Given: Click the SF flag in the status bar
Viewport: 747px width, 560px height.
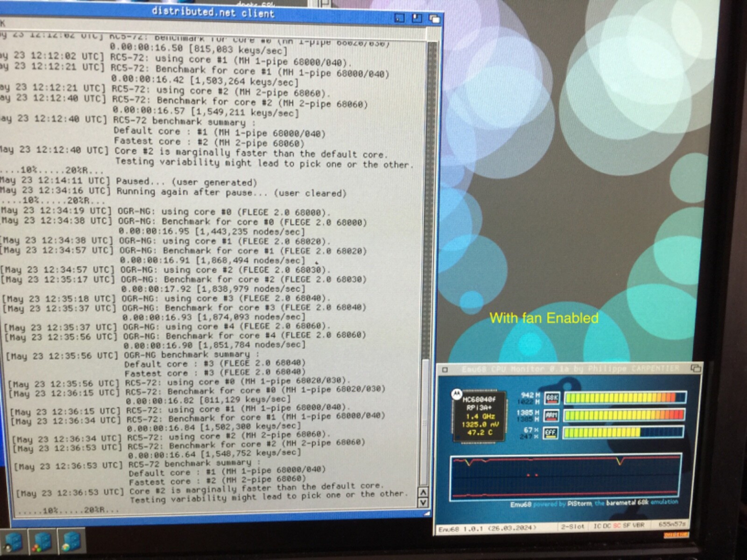Looking at the screenshot, I should (x=626, y=525).
